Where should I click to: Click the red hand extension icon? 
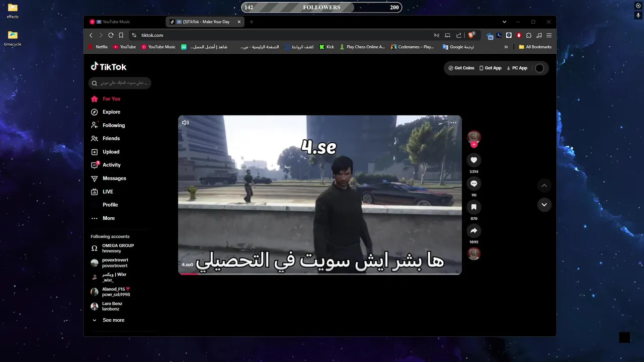click(x=519, y=35)
